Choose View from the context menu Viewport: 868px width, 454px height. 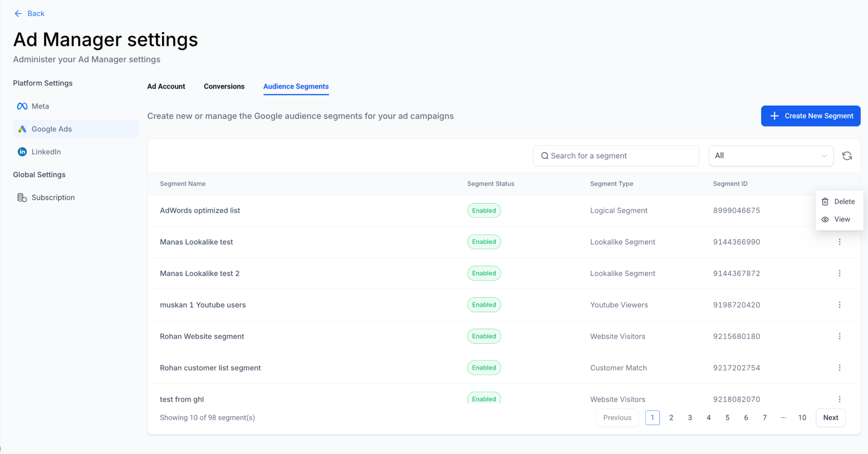(x=836, y=219)
